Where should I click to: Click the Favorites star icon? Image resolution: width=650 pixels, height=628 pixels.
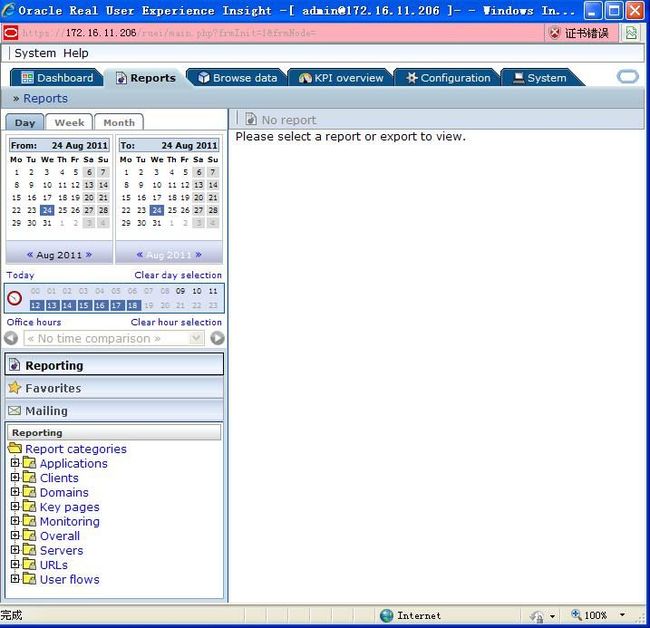coord(15,387)
